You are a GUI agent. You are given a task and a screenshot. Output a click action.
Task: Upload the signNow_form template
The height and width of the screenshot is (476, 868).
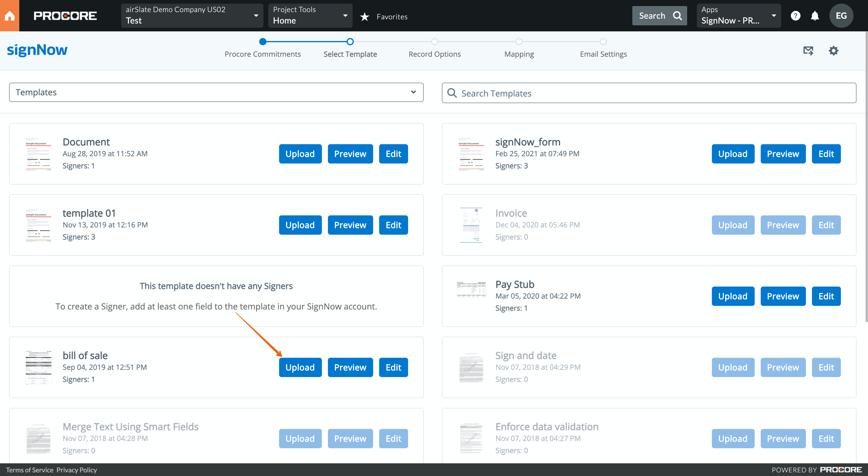(x=733, y=154)
